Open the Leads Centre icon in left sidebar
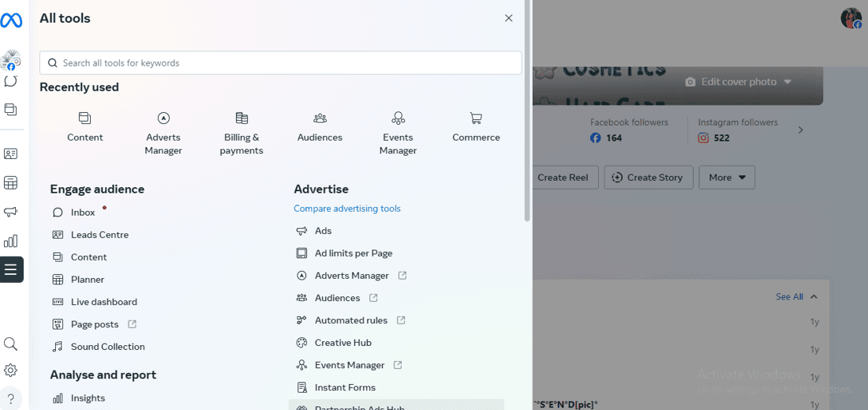The image size is (868, 410). tap(10, 154)
